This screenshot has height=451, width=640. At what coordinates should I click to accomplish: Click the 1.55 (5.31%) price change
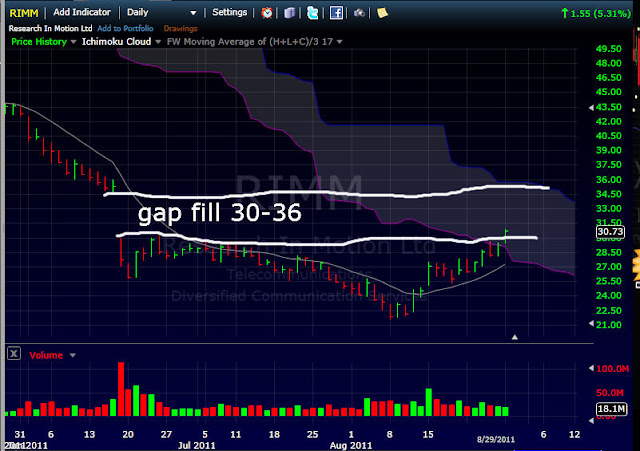click(x=596, y=13)
